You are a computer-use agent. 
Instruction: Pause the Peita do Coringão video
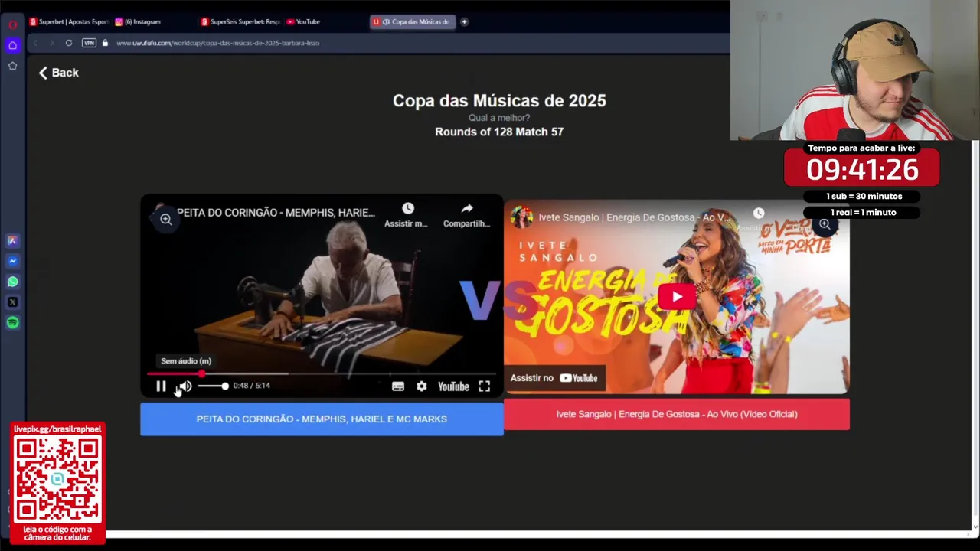[x=161, y=386]
